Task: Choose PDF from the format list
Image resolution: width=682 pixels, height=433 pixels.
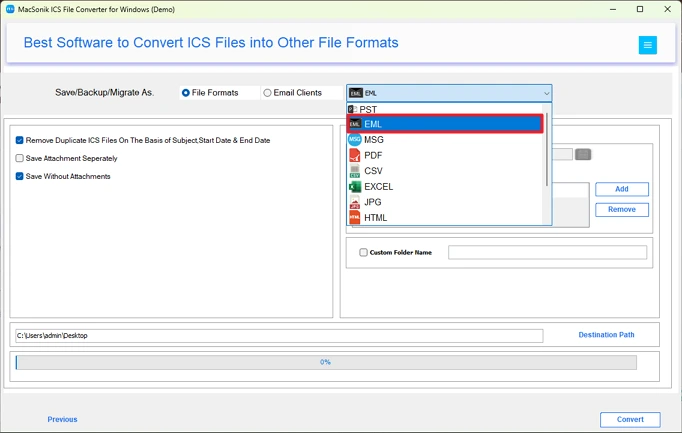Action: tap(445, 155)
